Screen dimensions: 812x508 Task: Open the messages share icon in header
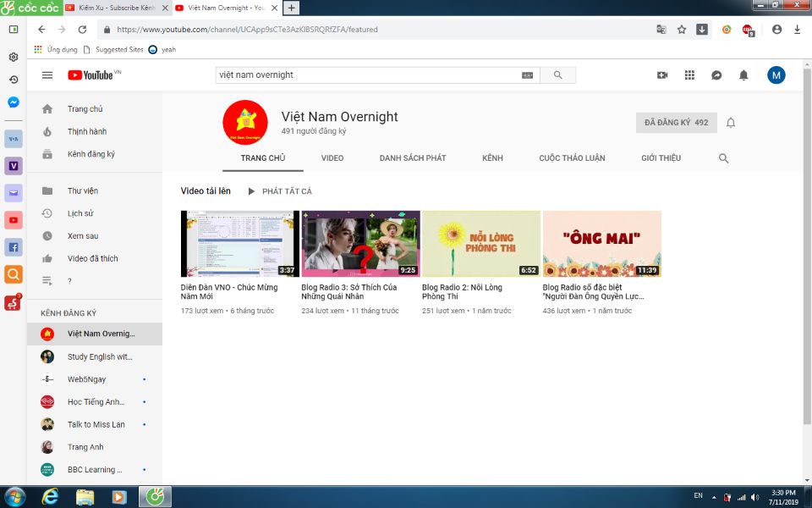716,75
